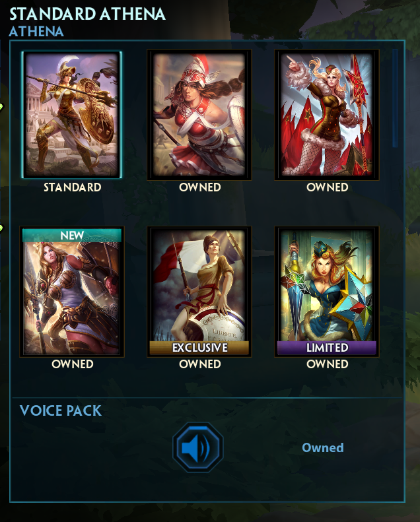Select the Standard golden armor Athena skin card
Screen dimensions: 420x522
[72, 115]
